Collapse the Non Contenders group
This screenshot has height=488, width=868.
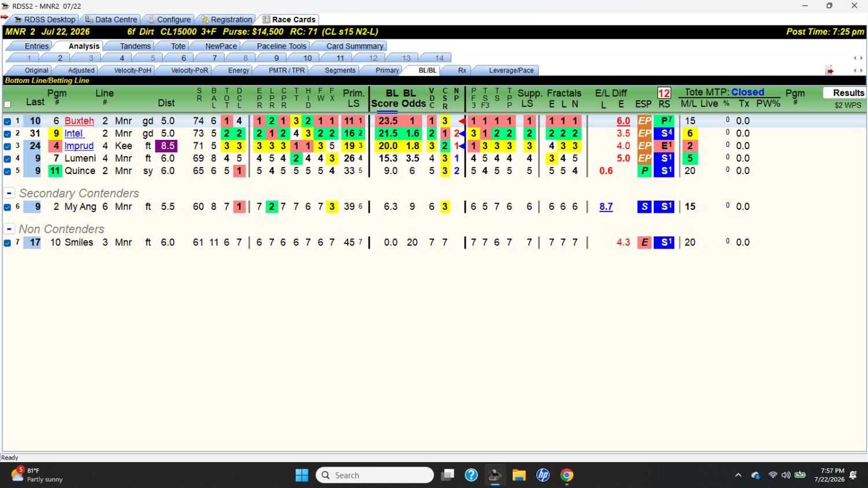pyautogui.click(x=9, y=229)
